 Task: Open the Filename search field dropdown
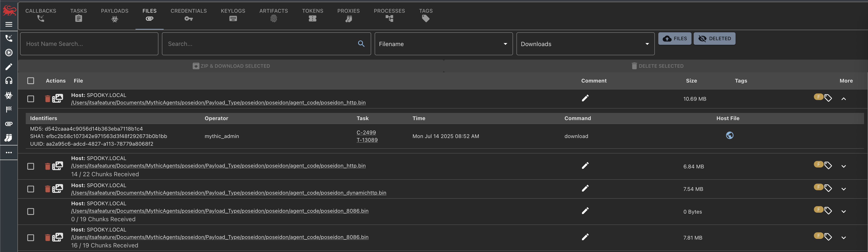coord(443,44)
